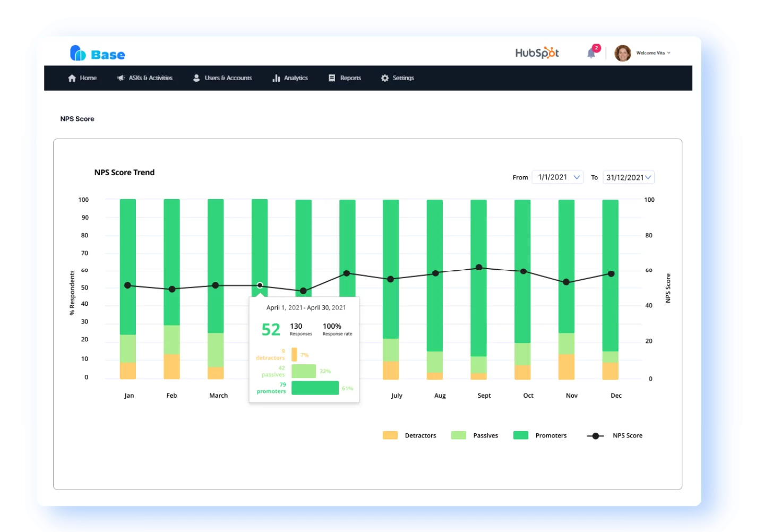Click the orange Detractors color swatch
The width and height of the screenshot is (764, 532).
(390, 435)
